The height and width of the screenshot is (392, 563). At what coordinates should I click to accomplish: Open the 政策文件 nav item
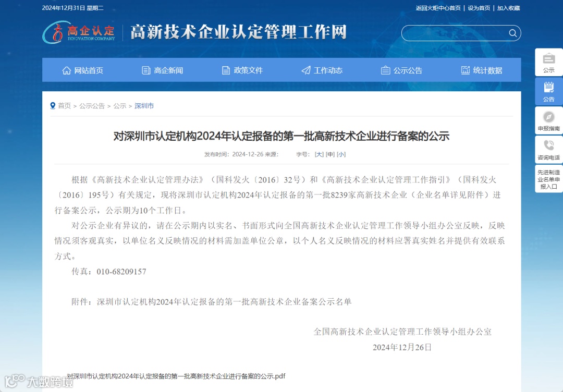(242, 70)
